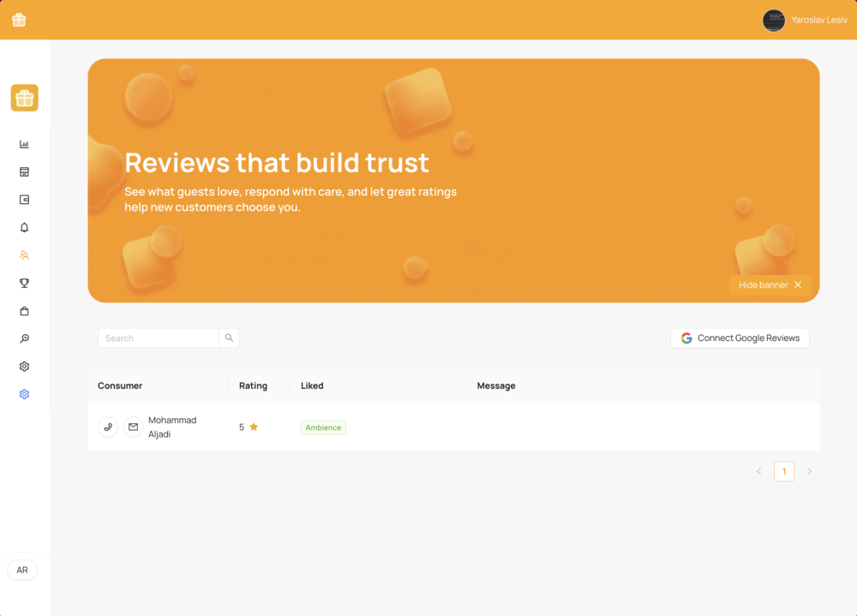Open the trophy rewards sidebar icon
This screenshot has width=857, height=616.
click(x=24, y=283)
